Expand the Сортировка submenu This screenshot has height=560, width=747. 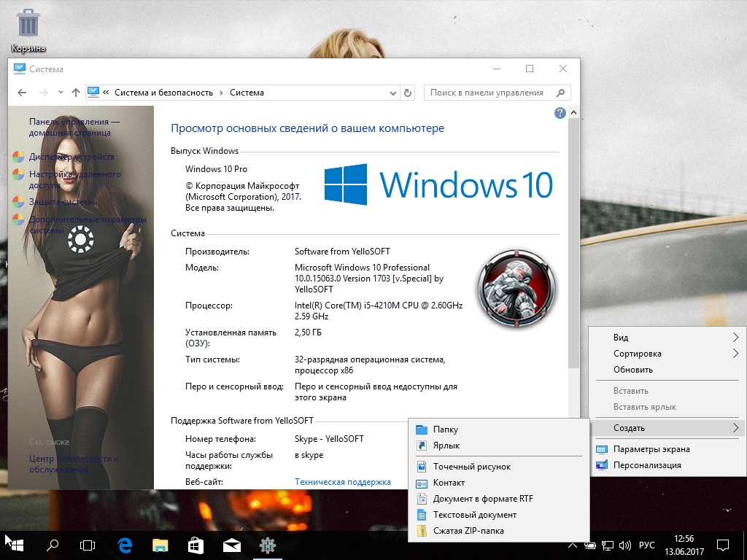coord(735,354)
